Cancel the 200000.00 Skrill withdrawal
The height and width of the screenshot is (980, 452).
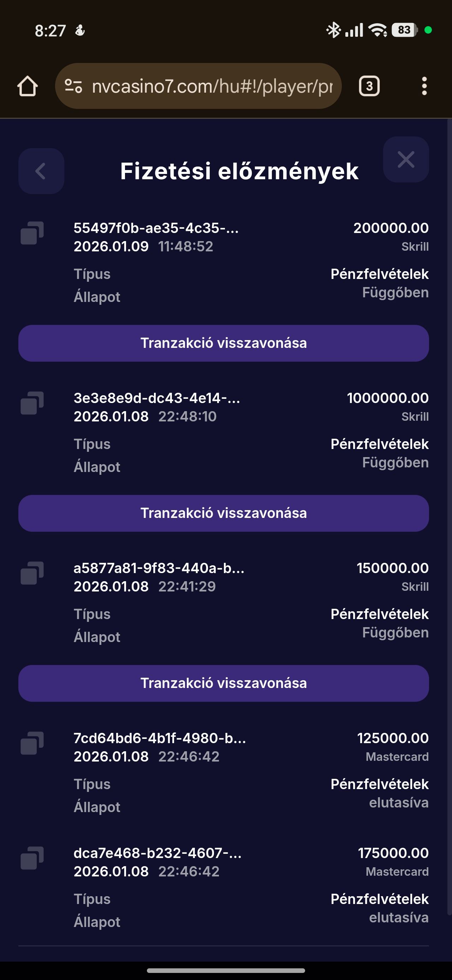point(224,343)
